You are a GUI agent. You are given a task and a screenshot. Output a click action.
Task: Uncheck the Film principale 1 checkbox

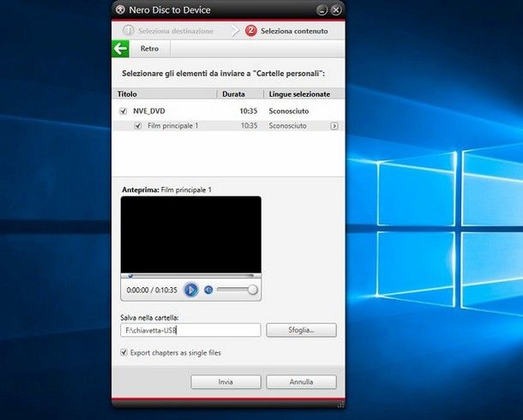138,126
